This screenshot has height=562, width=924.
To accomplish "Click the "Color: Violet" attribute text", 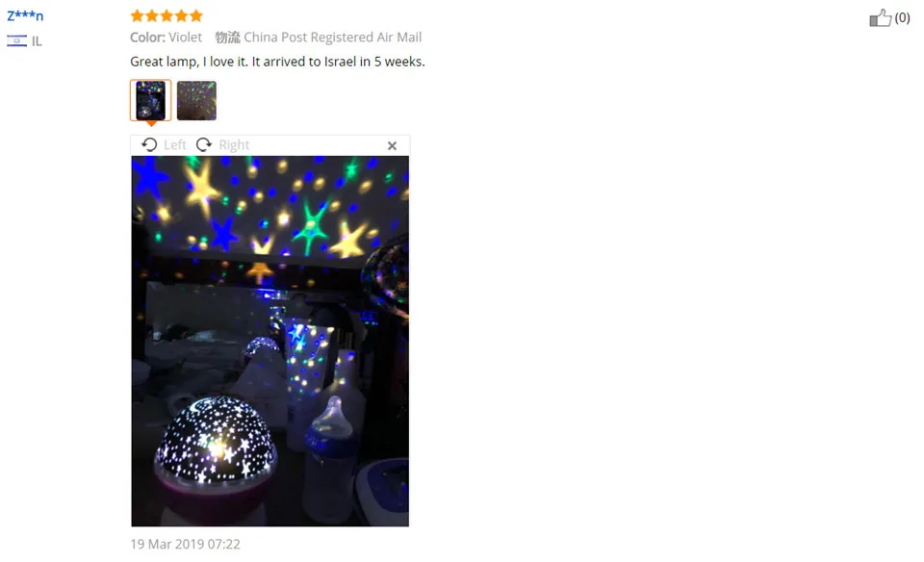I will coord(167,38).
